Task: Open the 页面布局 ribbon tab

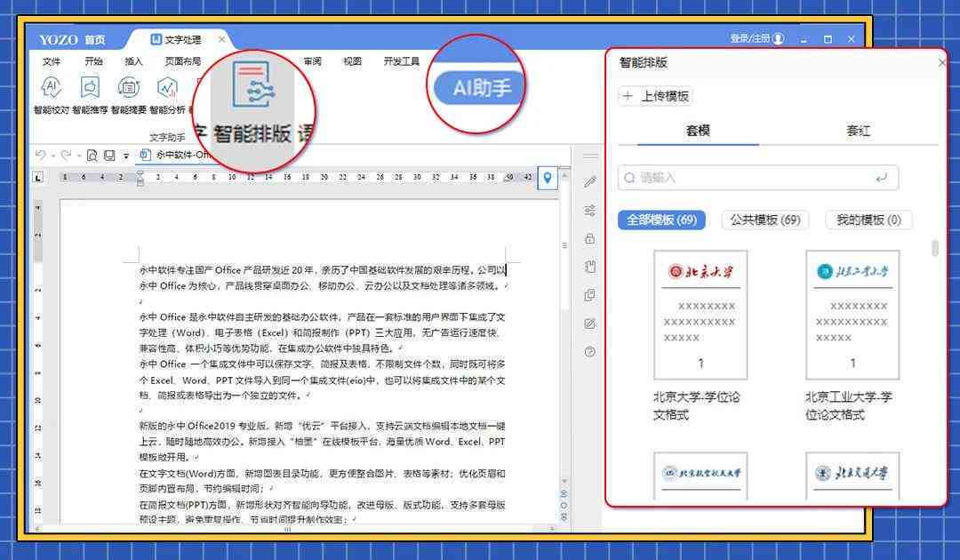Action: (182, 61)
